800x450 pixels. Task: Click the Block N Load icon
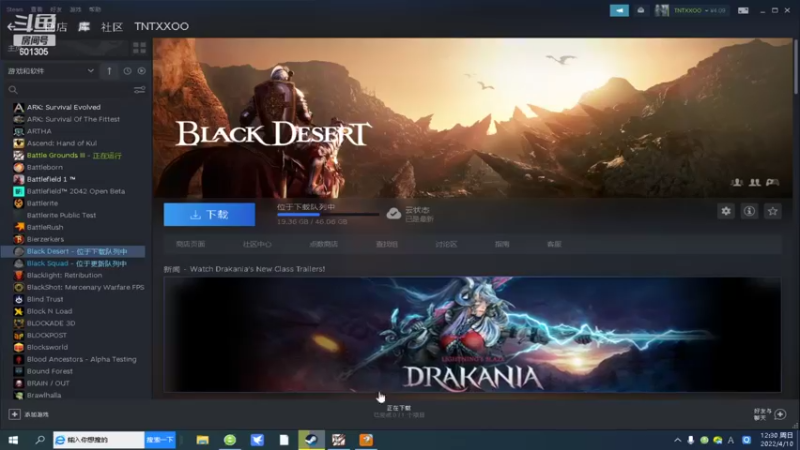pos(19,311)
